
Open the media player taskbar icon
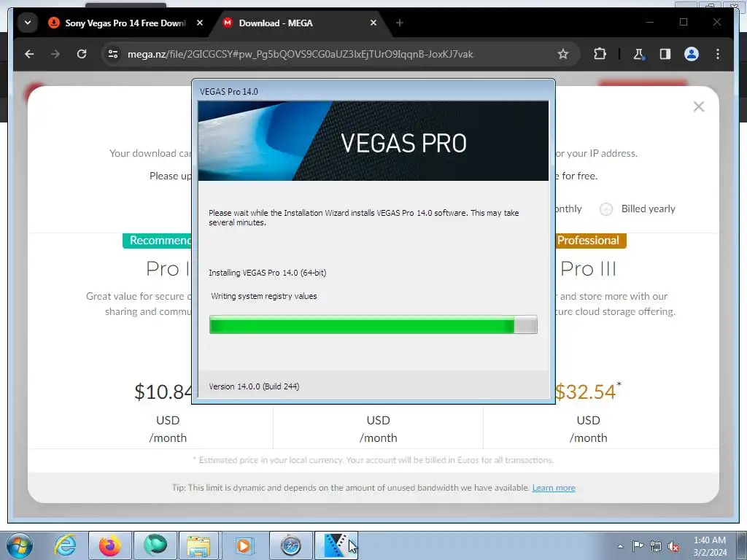click(x=244, y=545)
